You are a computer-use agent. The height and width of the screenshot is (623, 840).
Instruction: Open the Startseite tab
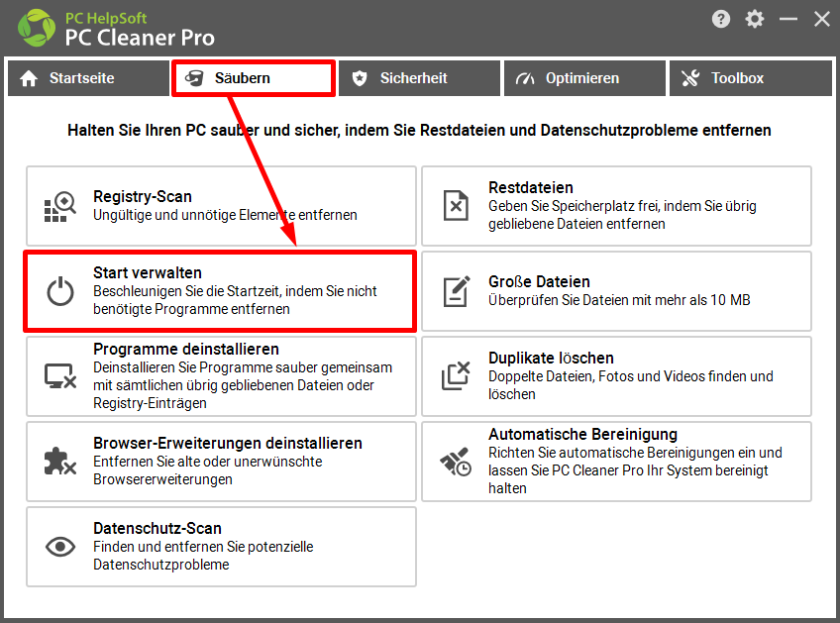88,78
